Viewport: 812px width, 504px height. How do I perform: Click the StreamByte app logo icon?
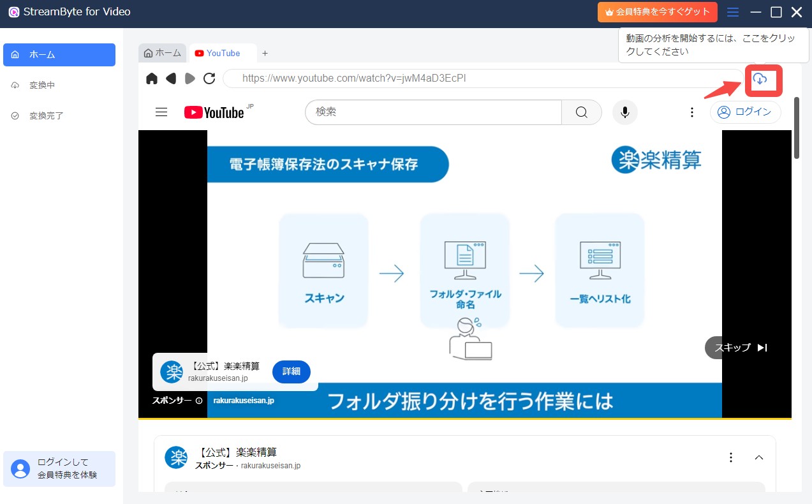[x=13, y=12]
